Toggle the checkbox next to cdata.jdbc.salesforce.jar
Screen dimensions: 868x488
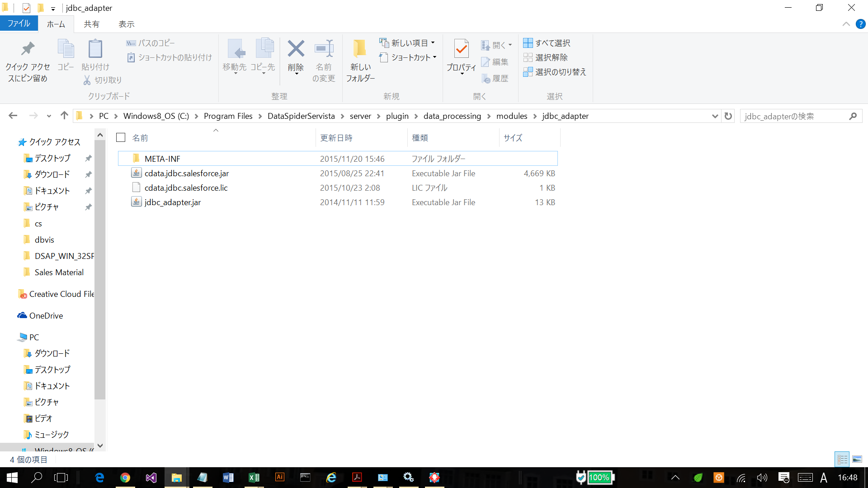pyautogui.click(x=121, y=174)
